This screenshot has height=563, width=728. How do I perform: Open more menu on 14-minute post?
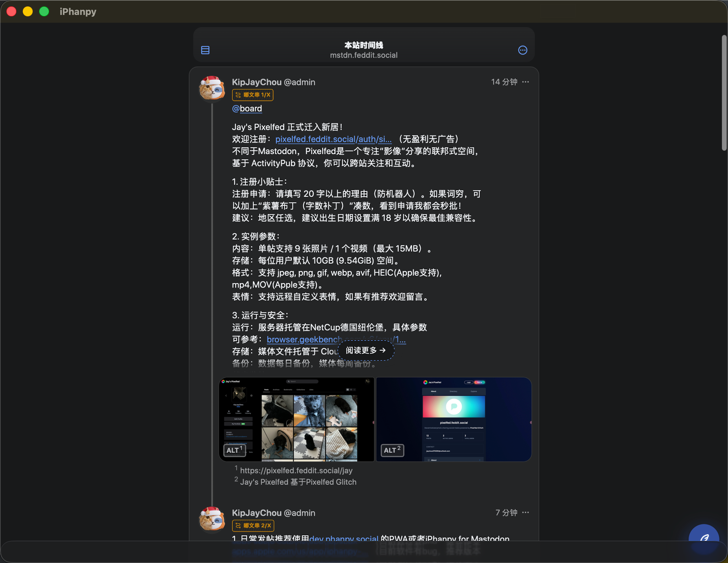pos(525,82)
